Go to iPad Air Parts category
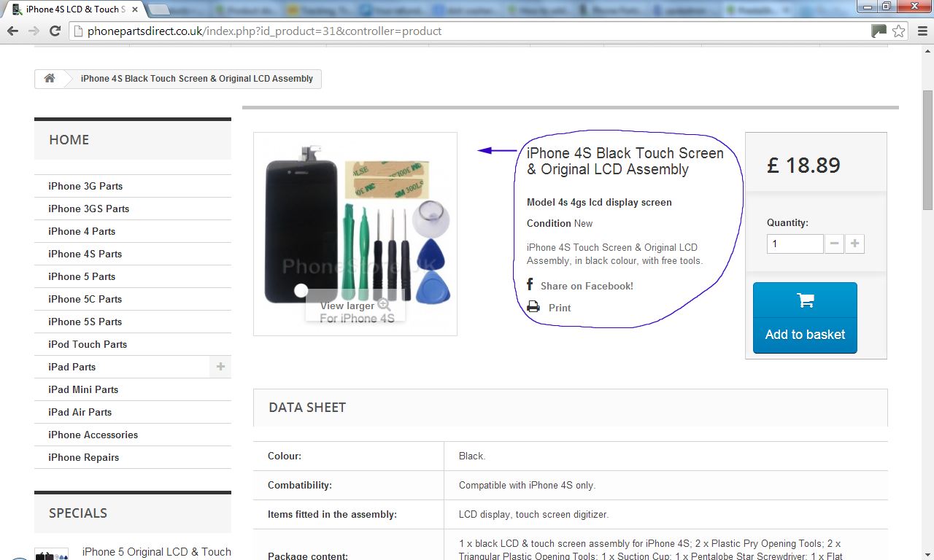The image size is (934, 560). [x=80, y=412]
